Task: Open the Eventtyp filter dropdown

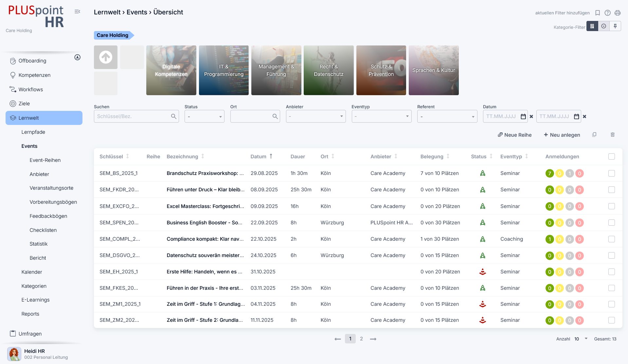Action: [x=382, y=116]
